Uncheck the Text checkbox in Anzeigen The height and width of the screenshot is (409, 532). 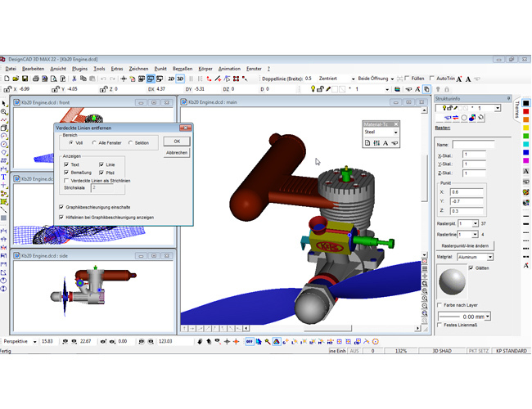click(66, 164)
